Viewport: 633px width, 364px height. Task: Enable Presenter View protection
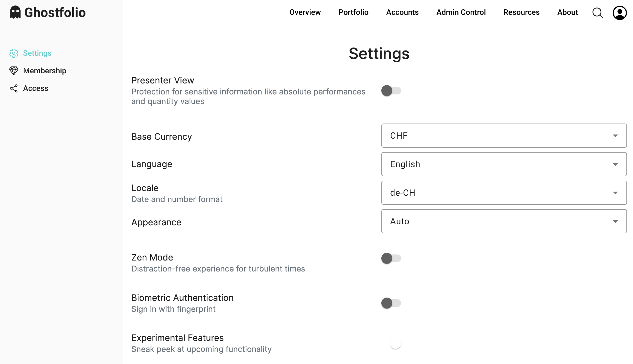point(391,91)
